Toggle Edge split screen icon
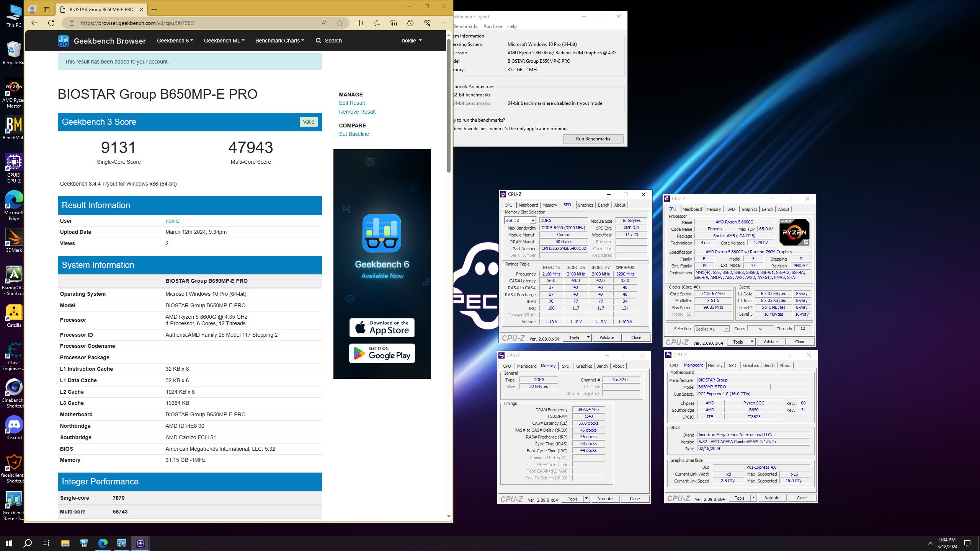 point(359,23)
